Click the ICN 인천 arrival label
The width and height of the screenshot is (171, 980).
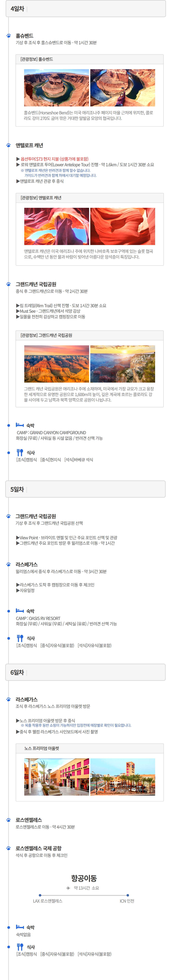[127, 901]
